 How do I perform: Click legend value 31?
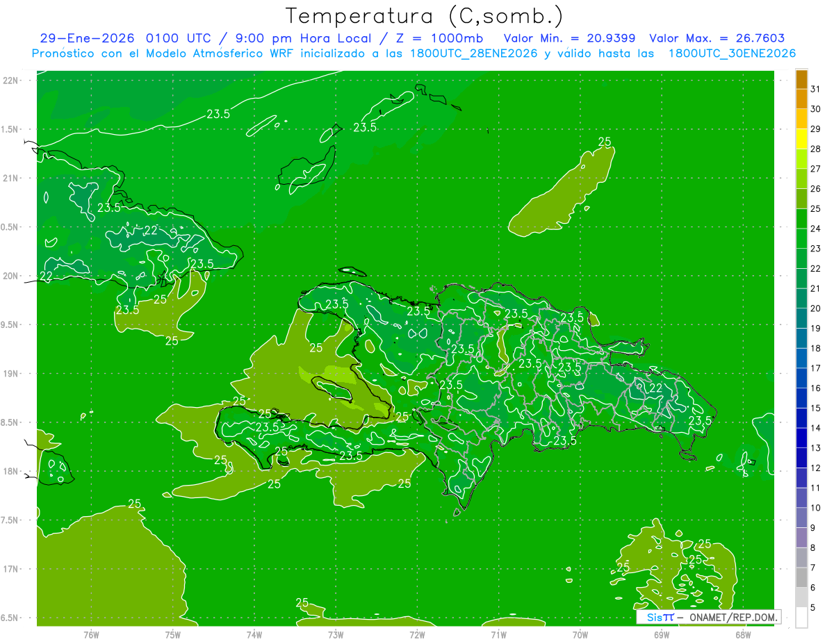(x=815, y=88)
